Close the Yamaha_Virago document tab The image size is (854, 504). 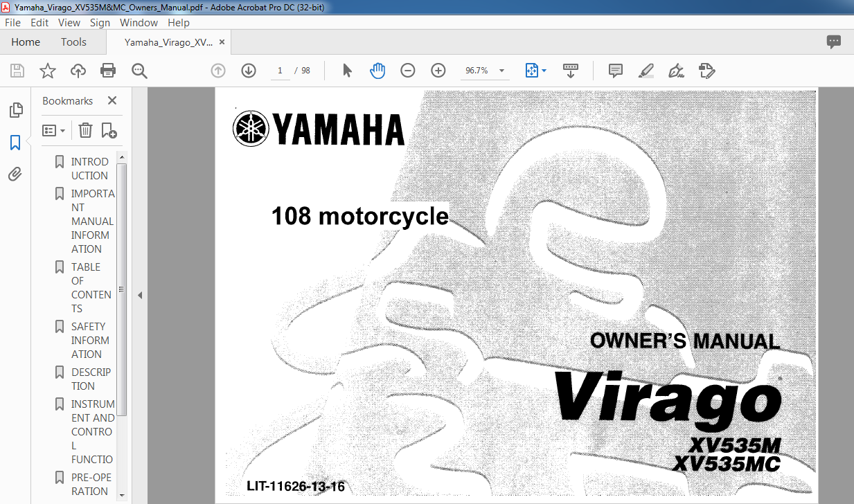pyautogui.click(x=222, y=42)
